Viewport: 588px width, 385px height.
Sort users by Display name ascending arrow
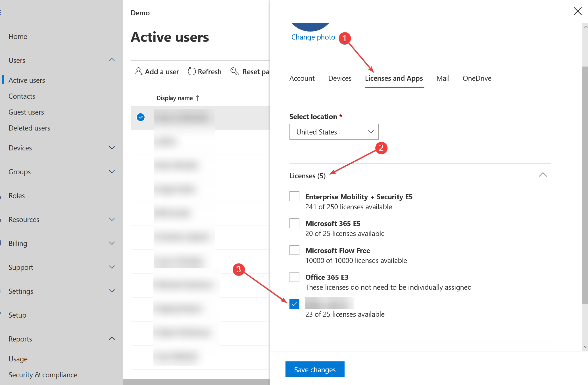[197, 98]
